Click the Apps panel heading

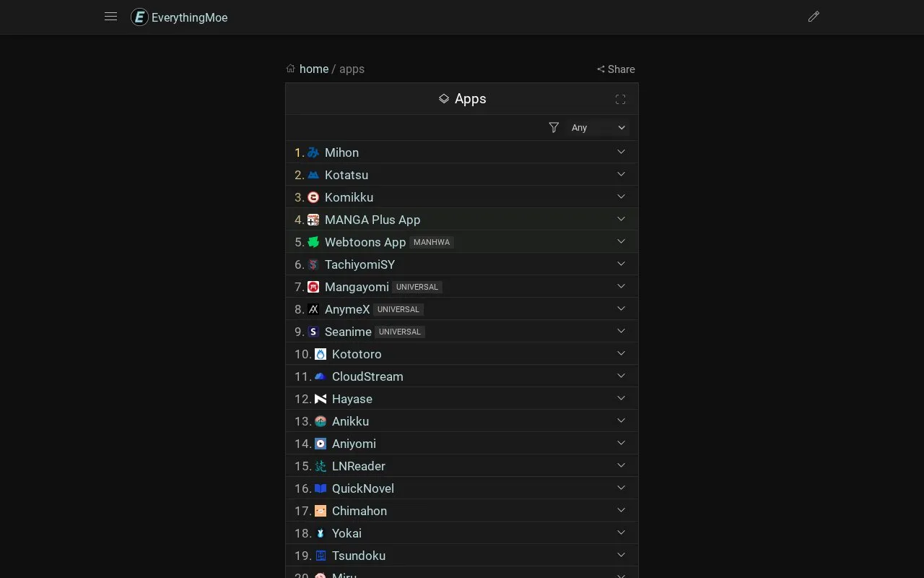pyautogui.click(x=471, y=99)
